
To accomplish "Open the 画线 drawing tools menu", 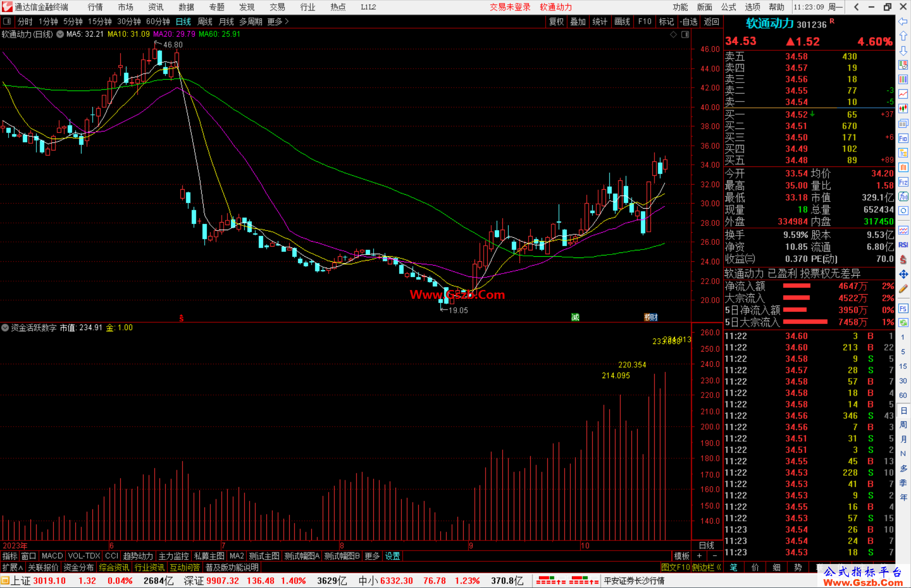I will tap(622, 21).
